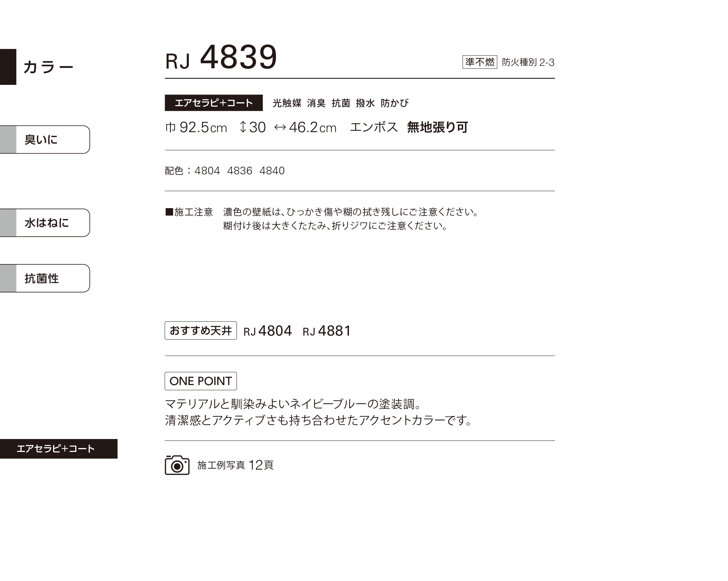Click the black square bullet before 施工注意

pyautogui.click(x=169, y=212)
